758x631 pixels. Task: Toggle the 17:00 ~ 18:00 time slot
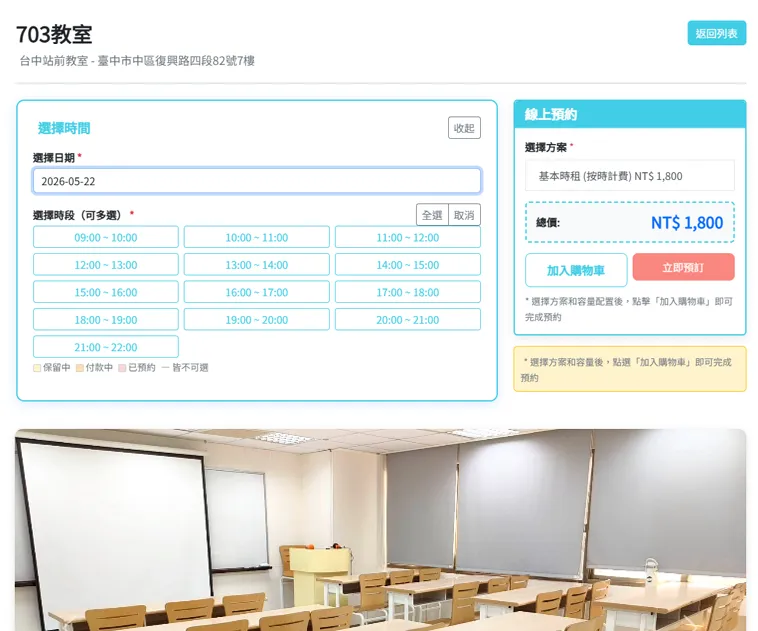coord(408,292)
